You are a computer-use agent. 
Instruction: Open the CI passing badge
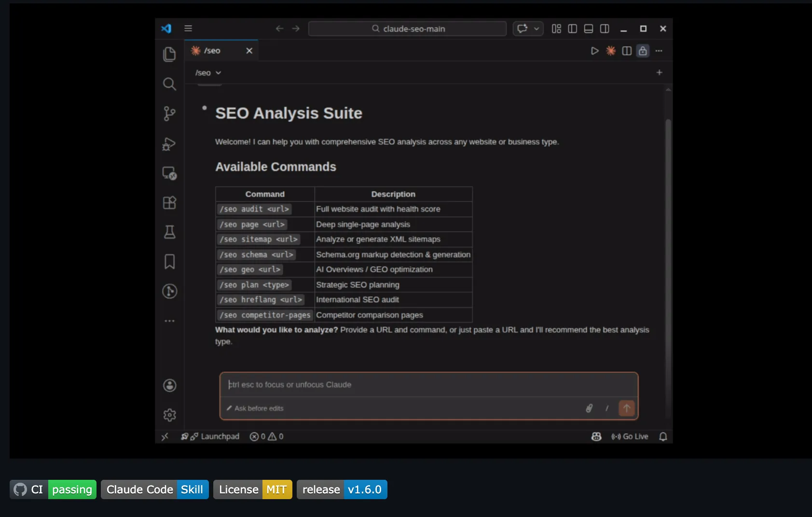(53, 489)
